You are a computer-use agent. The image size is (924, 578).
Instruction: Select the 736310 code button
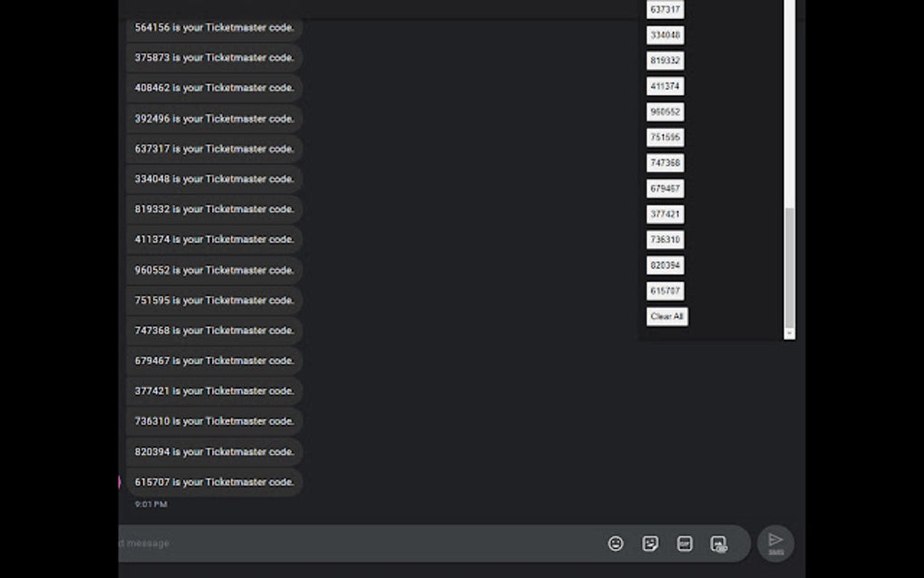click(665, 239)
